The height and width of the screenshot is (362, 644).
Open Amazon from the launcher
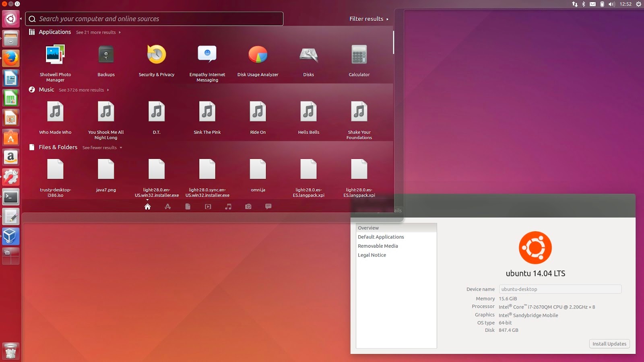(x=11, y=157)
